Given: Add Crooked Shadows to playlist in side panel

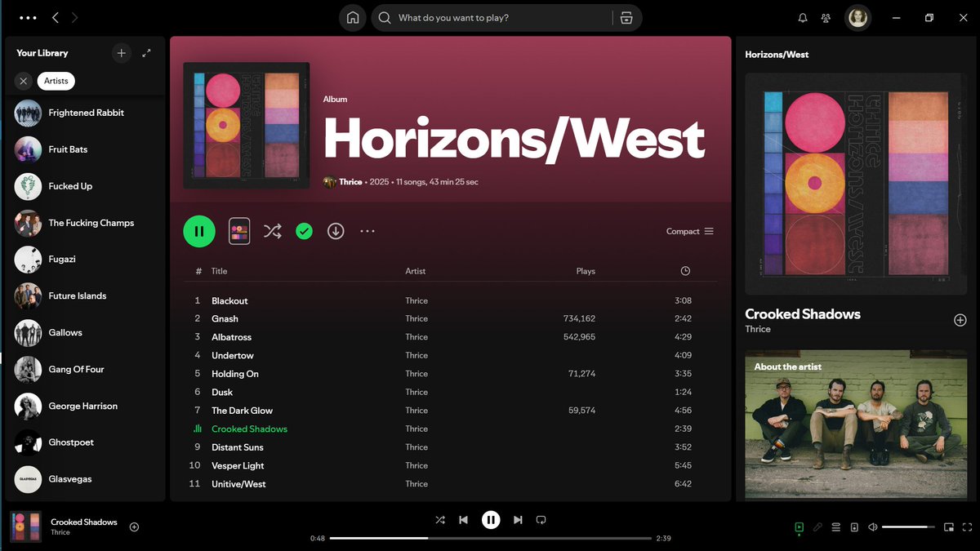Looking at the screenshot, I should [960, 320].
